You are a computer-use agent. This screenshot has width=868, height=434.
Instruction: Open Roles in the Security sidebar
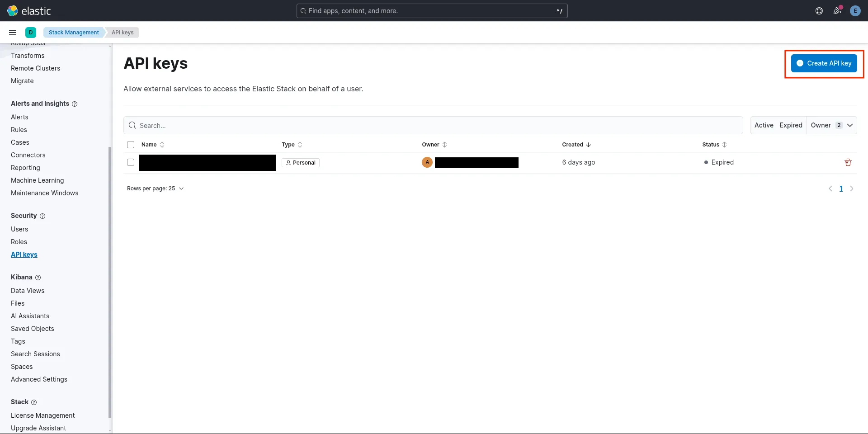[x=19, y=242]
